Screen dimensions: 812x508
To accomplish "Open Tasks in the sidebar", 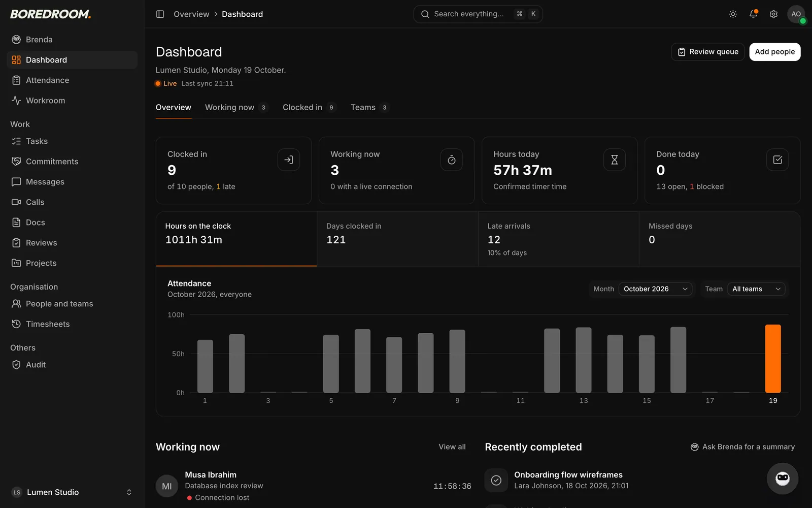I will point(72,141).
